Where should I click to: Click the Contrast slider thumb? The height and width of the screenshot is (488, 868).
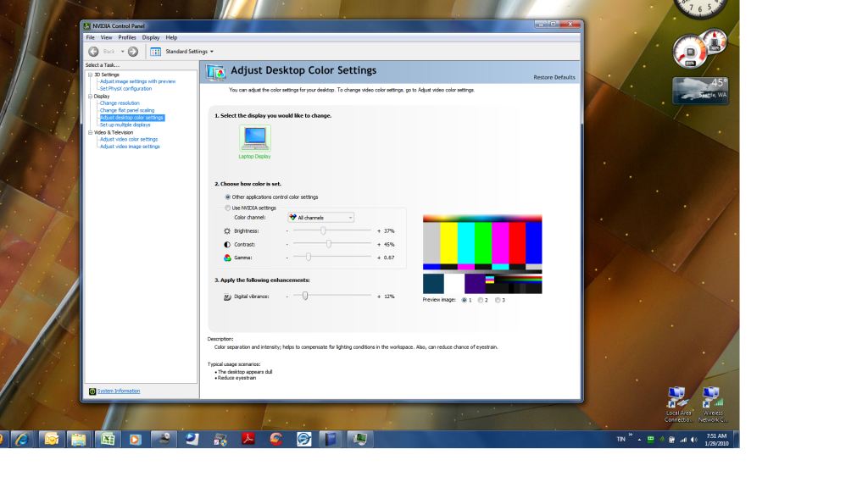coord(329,244)
